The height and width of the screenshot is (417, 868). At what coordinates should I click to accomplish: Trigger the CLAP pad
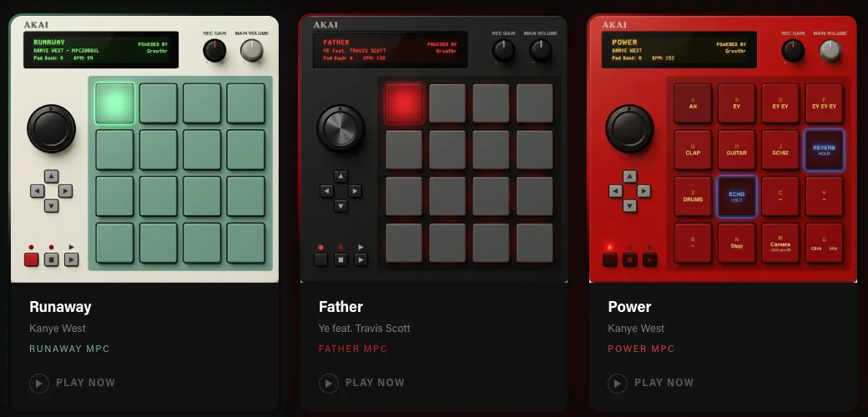tap(693, 150)
